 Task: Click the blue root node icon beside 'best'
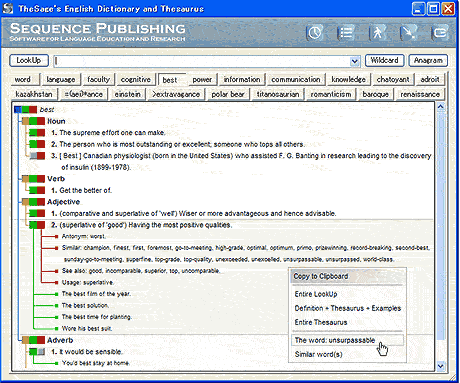click(18, 109)
